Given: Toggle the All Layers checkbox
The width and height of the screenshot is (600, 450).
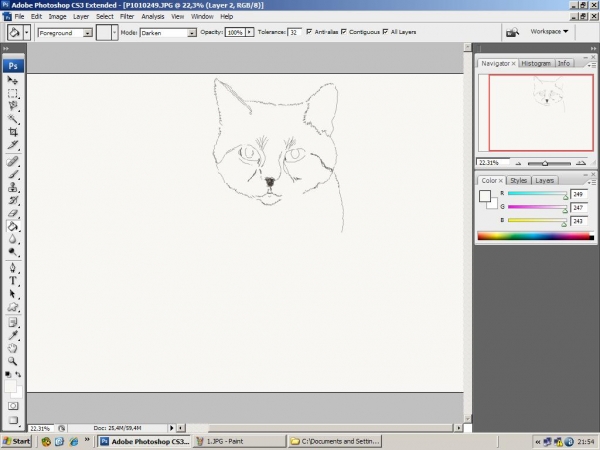Looking at the screenshot, I should click(x=385, y=32).
